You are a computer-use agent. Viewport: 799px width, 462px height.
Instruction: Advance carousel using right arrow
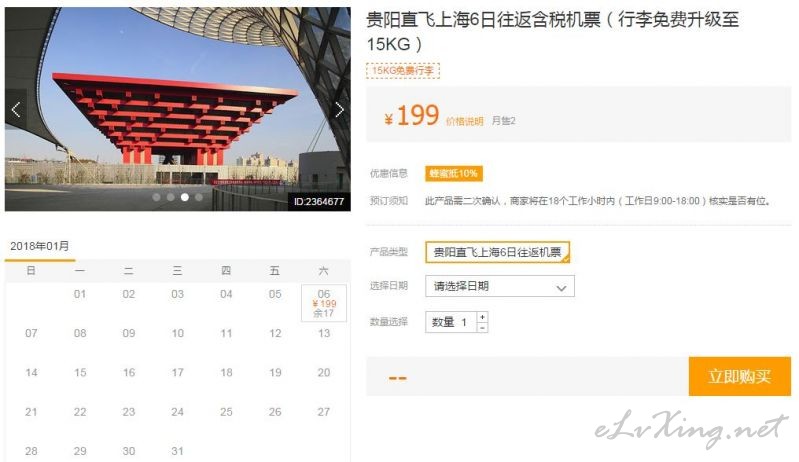point(339,110)
